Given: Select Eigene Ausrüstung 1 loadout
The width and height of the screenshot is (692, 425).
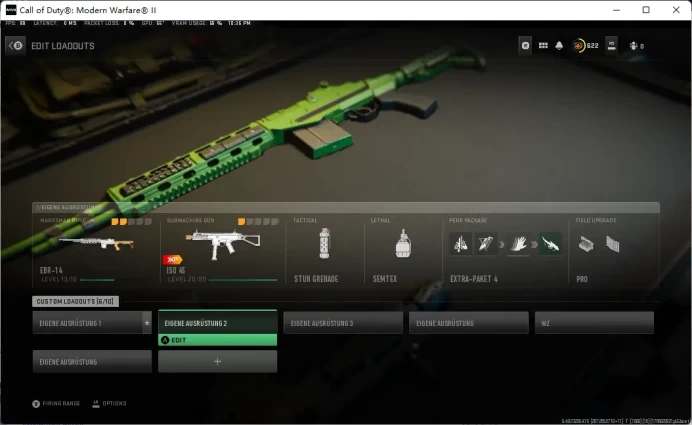Looking at the screenshot, I should point(92,323).
